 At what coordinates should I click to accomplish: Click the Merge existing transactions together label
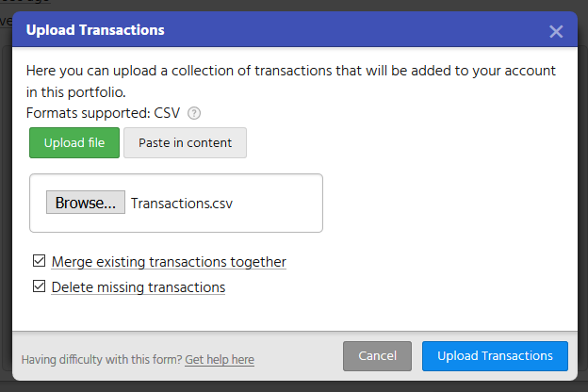point(169,262)
